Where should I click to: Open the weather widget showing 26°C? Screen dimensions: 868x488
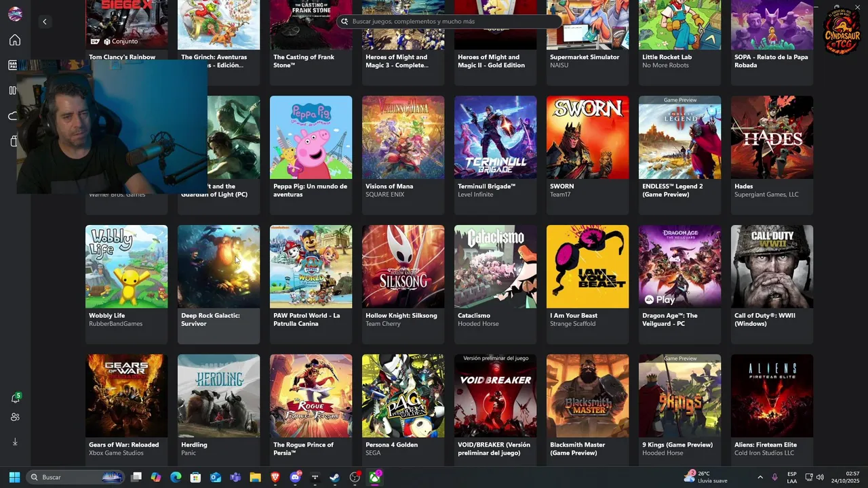click(706, 477)
